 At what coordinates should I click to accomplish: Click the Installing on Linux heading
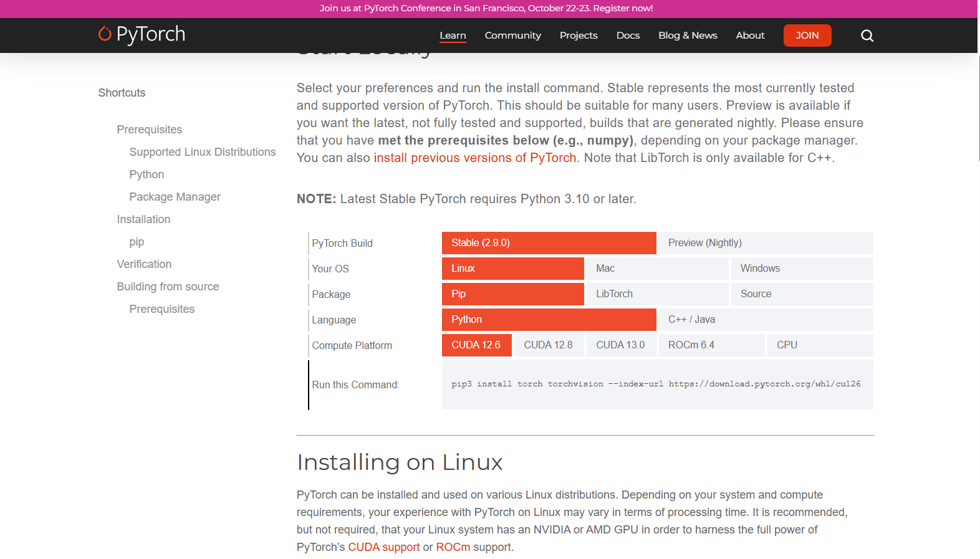pos(400,462)
